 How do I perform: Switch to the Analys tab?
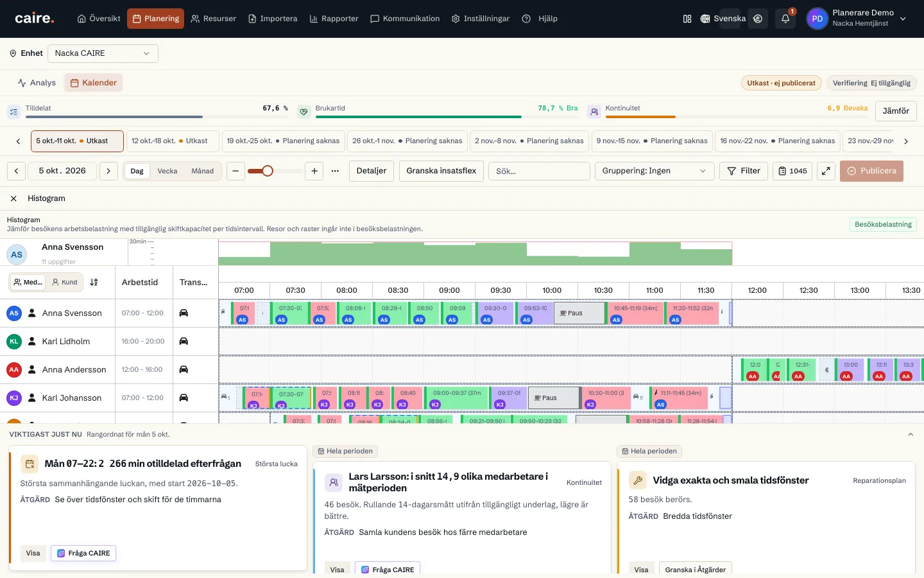click(x=37, y=83)
